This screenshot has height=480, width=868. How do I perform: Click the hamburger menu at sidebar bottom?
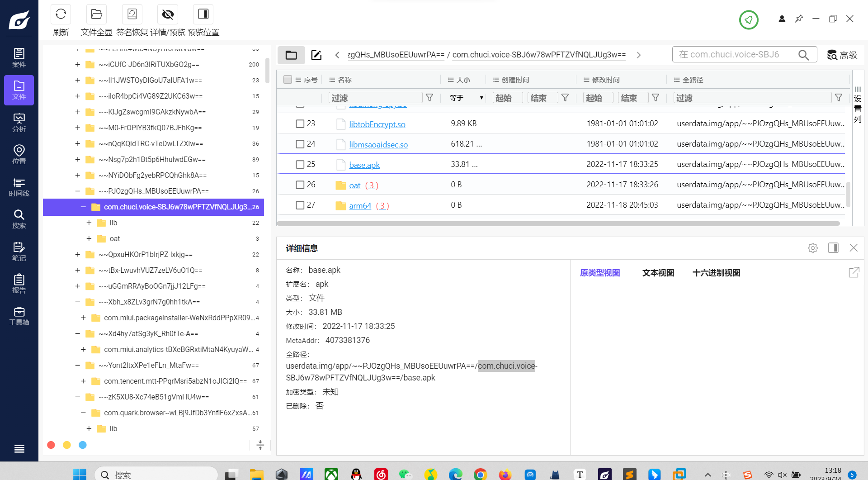tap(19, 449)
